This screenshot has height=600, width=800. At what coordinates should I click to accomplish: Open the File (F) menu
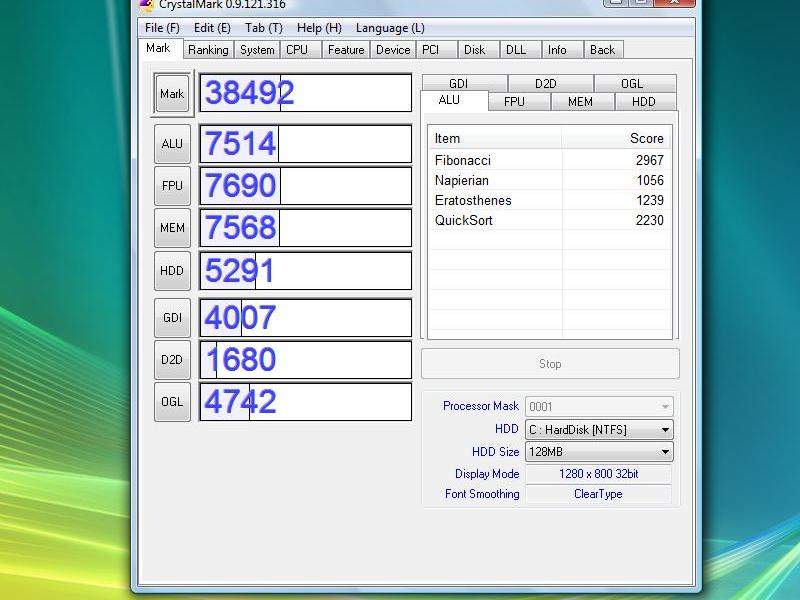tap(162, 28)
